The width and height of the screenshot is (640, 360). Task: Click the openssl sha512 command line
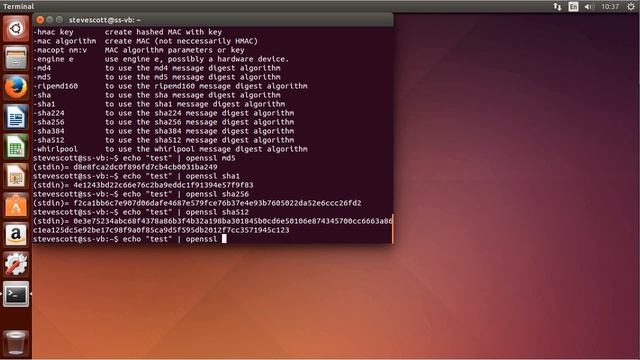(141, 212)
